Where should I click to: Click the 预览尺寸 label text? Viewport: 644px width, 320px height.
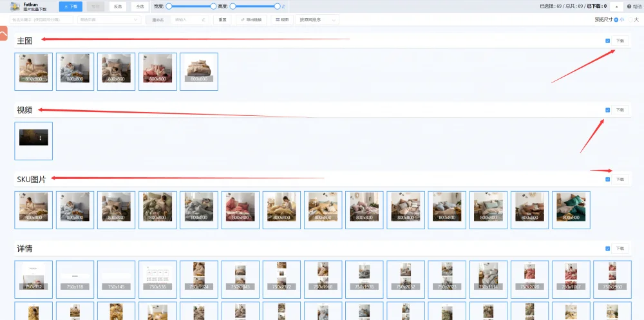(x=603, y=20)
